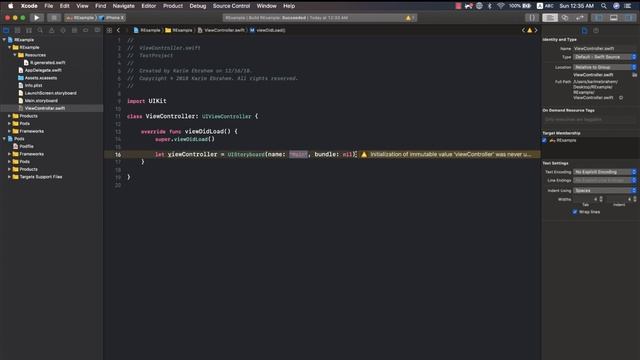This screenshot has height=360, width=640.
Task: Open the Project navigator tab
Action: [x=6, y=30]
